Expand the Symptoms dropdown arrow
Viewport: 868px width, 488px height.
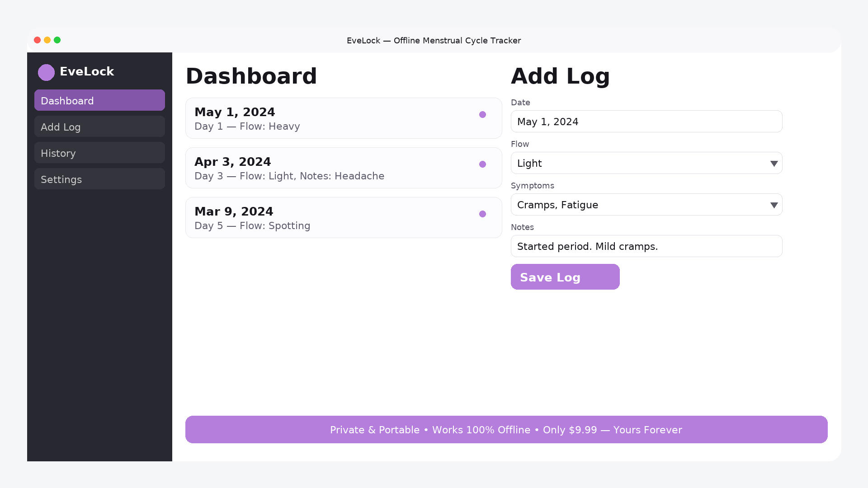(x=774, y=205)
